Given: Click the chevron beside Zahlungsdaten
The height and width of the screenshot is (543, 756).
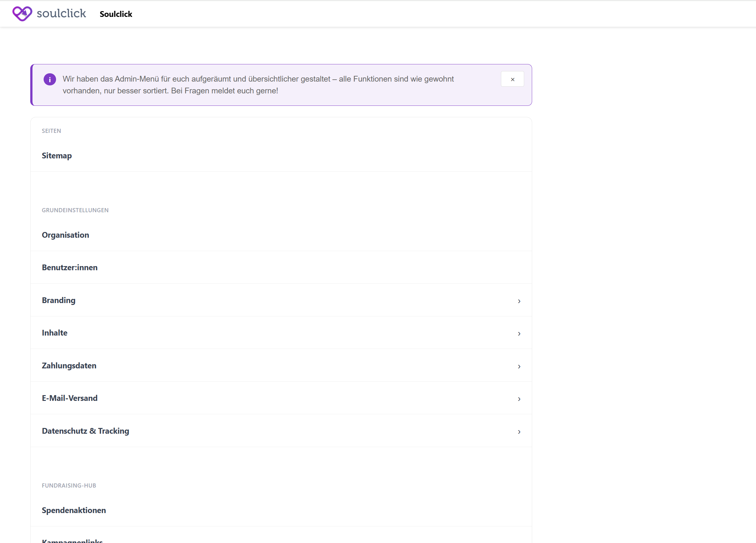Looking at the screenshot, I should [x=519, y=366].
